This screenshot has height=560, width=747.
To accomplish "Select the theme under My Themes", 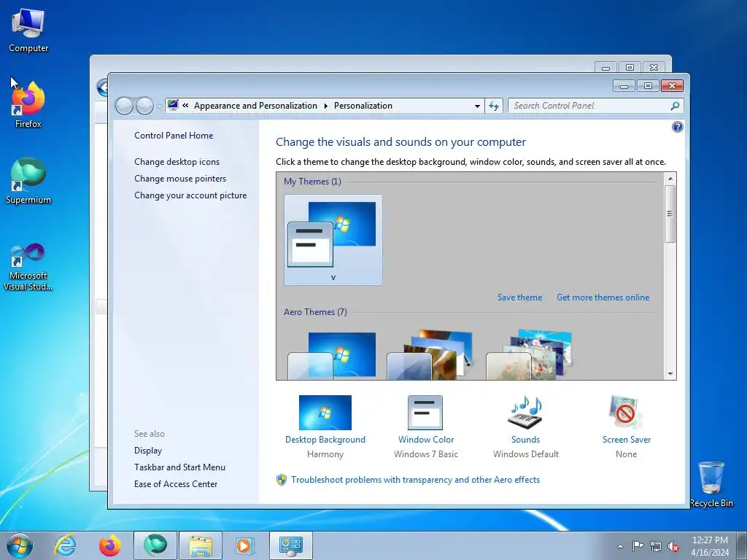I will pyautogui.click(x=333, y=239).
